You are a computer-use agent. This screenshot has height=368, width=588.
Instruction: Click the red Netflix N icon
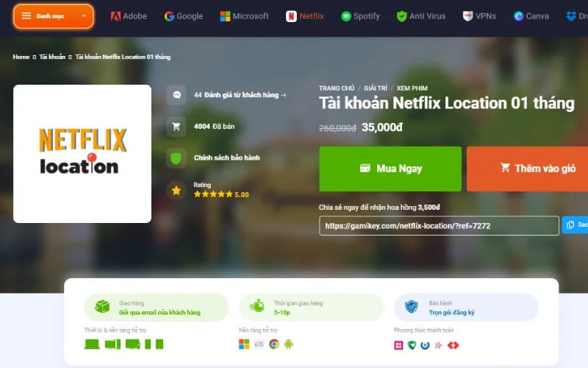coord(291,16)
